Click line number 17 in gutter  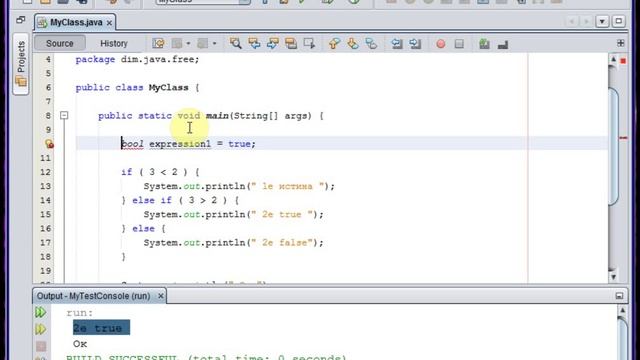(45, 243)
